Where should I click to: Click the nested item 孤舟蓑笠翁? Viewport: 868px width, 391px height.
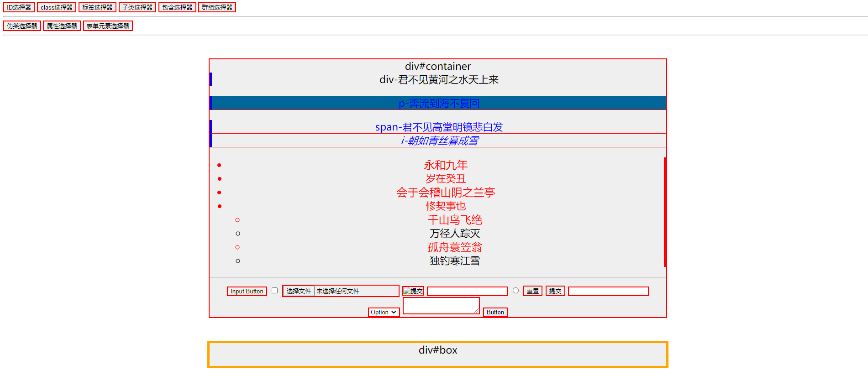point(455,247)
